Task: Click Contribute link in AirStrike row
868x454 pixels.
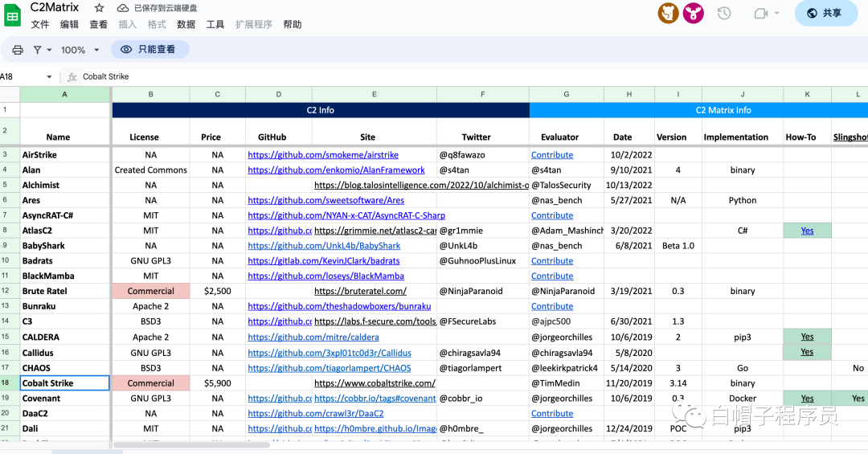Action: coord(552,155)
